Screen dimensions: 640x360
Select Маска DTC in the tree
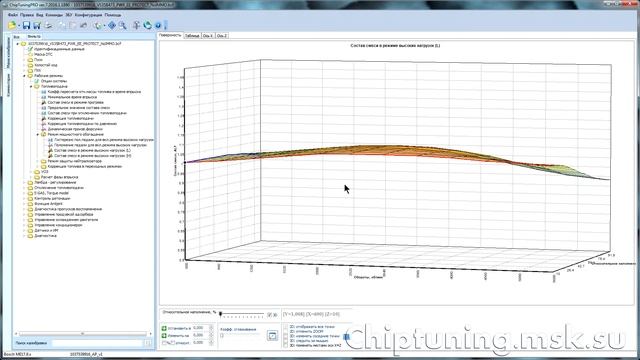(43, 54)
